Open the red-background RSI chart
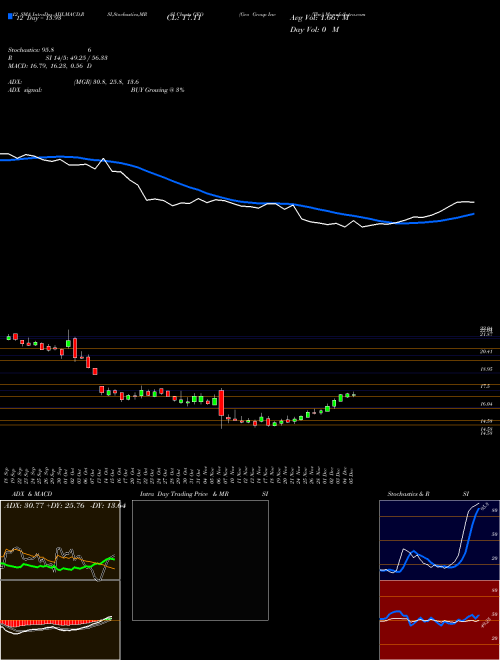Screen dimensions: 500x660 (439, 620)
